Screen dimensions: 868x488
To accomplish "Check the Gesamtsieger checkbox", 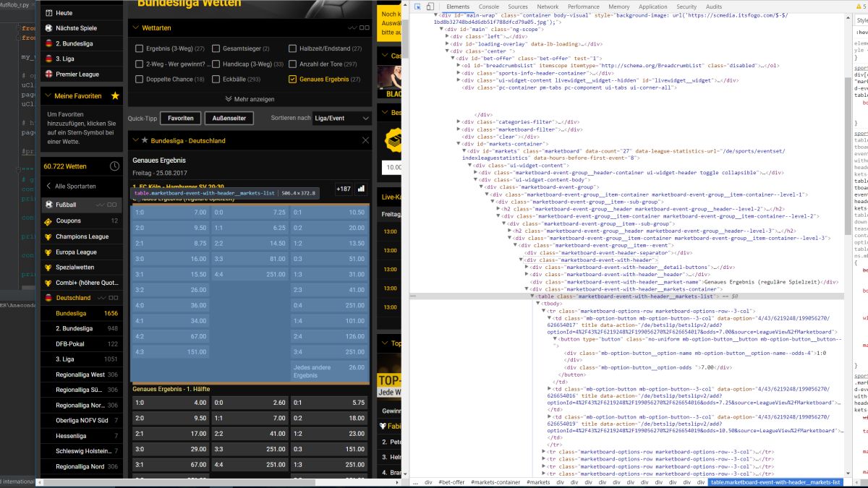I will tap(216, 48).
